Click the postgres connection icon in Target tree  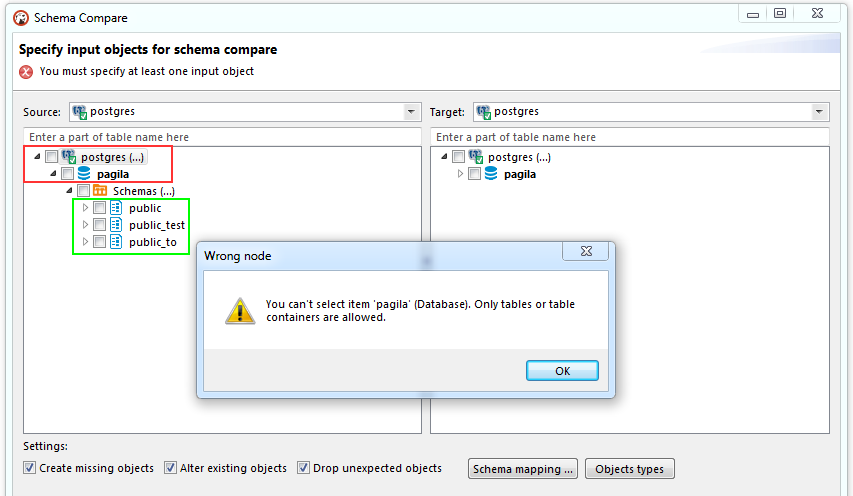(x=475, y=157)
